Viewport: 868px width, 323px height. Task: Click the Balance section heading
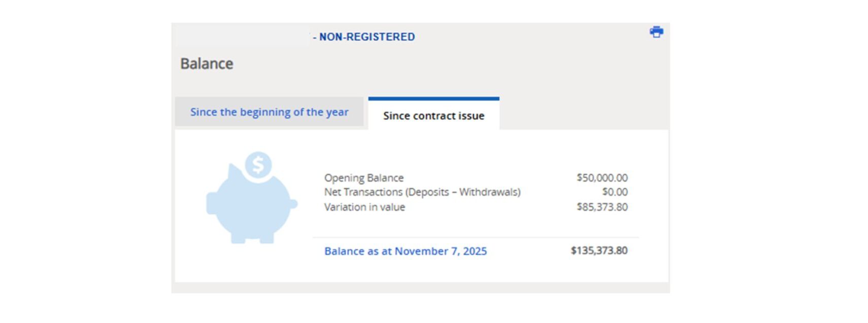(x=207, y=64)
